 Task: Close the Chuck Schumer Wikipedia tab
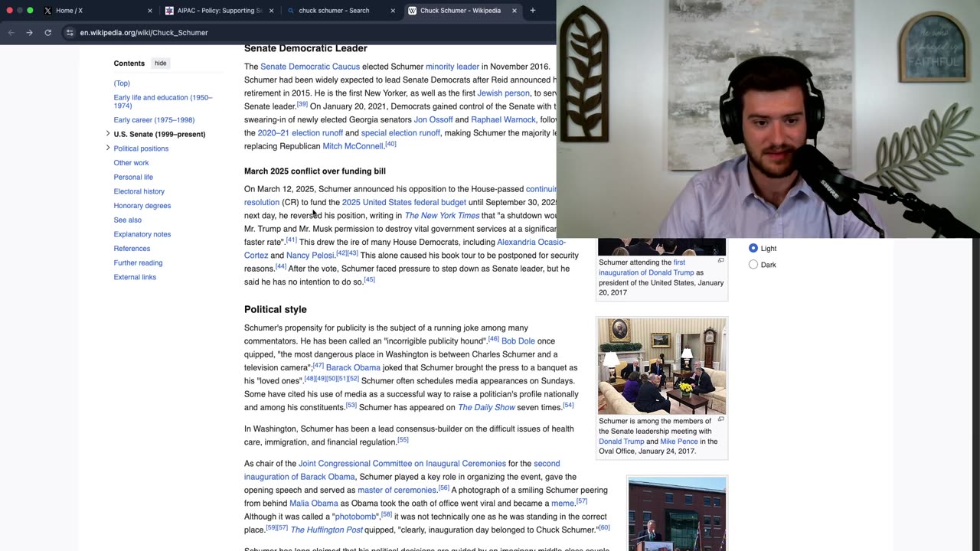514,11
